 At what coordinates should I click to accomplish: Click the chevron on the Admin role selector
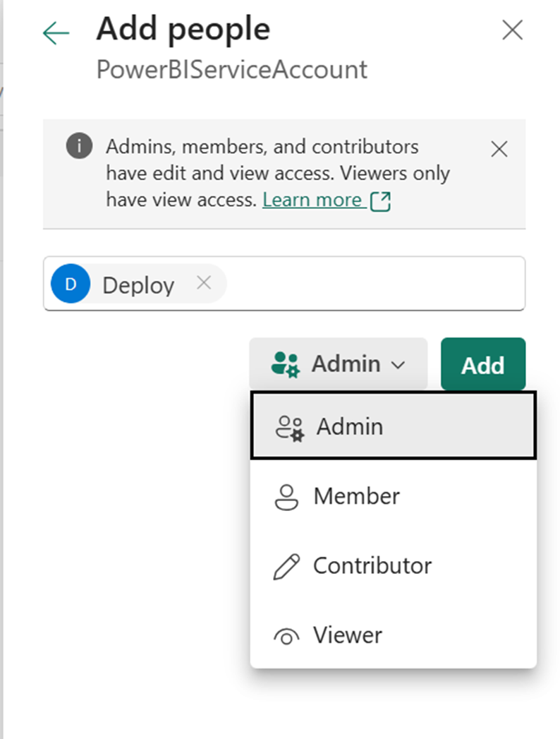tap(398, 366)
